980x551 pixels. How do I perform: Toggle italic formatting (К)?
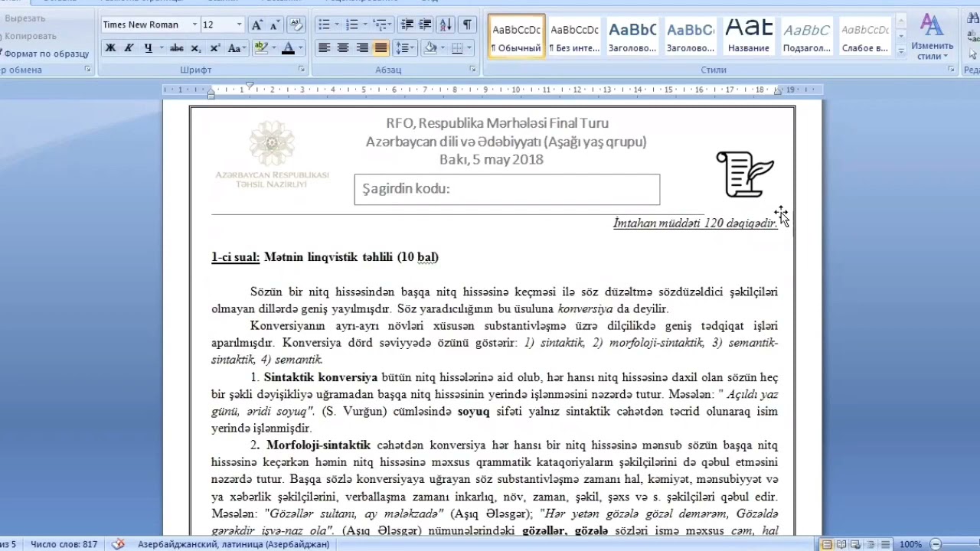pos(129,48)
